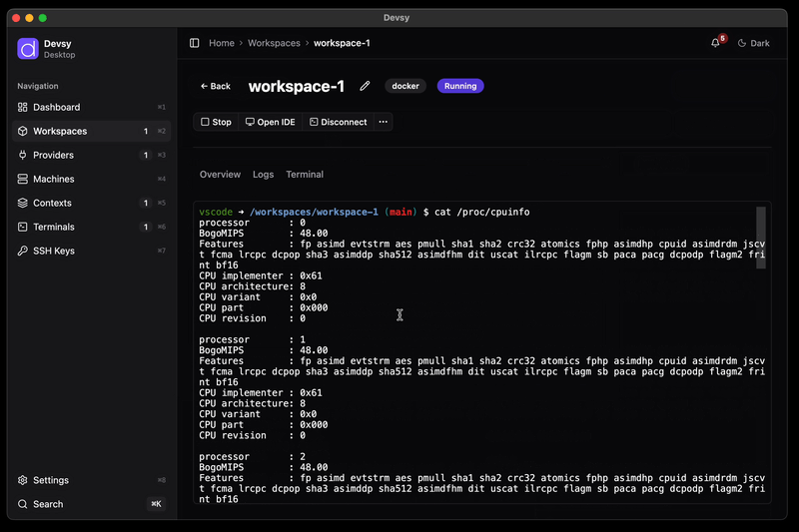Click Search in the sidebar
Image resolution: width=799 pixels, height=532 pixels.
pos(91,504)
